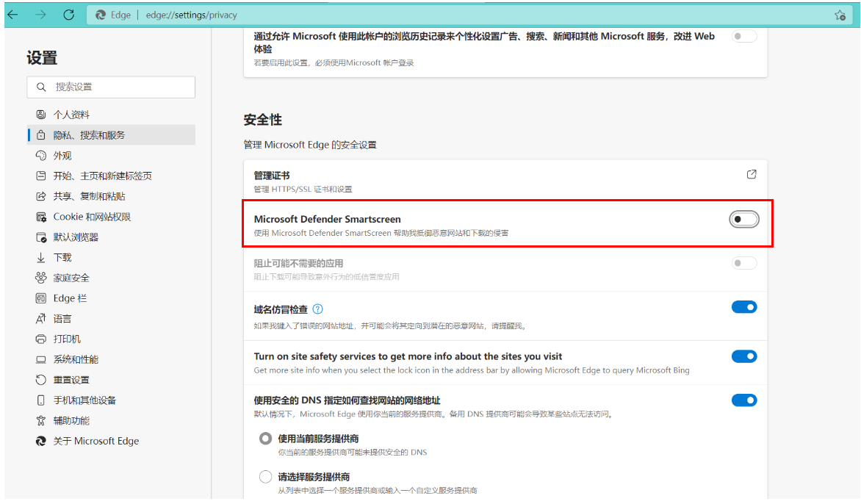Viewport: 861px width, 504px height.
Task: Toggle browsing history personalization switch at top
Action: tap(744, 36)
